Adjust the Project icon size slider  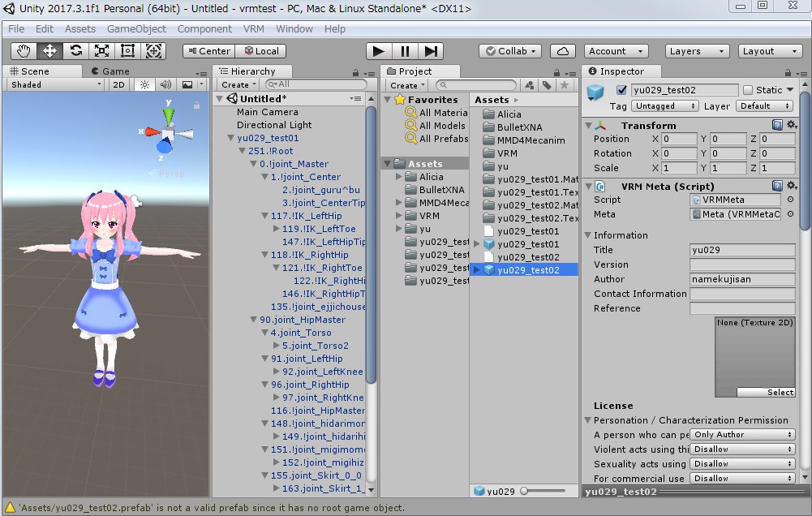point(544,491)
